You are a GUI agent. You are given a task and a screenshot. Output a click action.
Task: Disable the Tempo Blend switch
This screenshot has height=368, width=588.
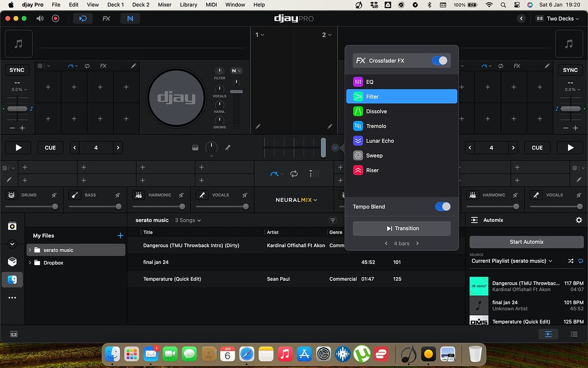click(x=442, y=206)
